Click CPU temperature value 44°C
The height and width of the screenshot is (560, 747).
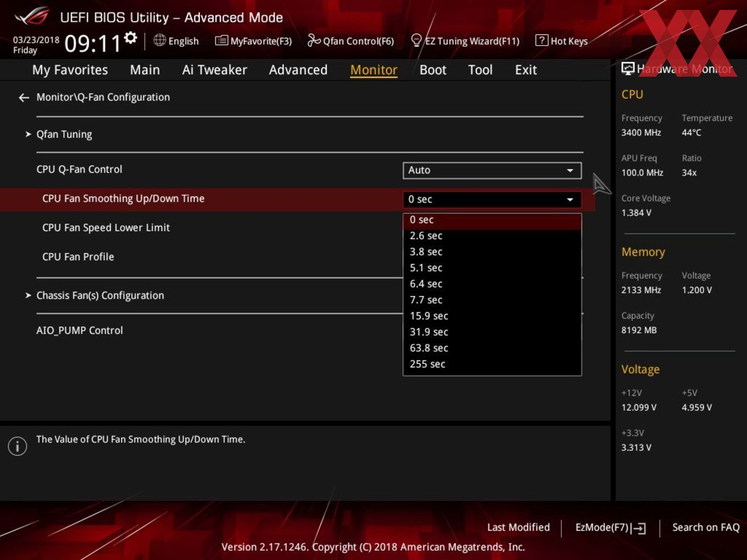[x=692, y=132]
